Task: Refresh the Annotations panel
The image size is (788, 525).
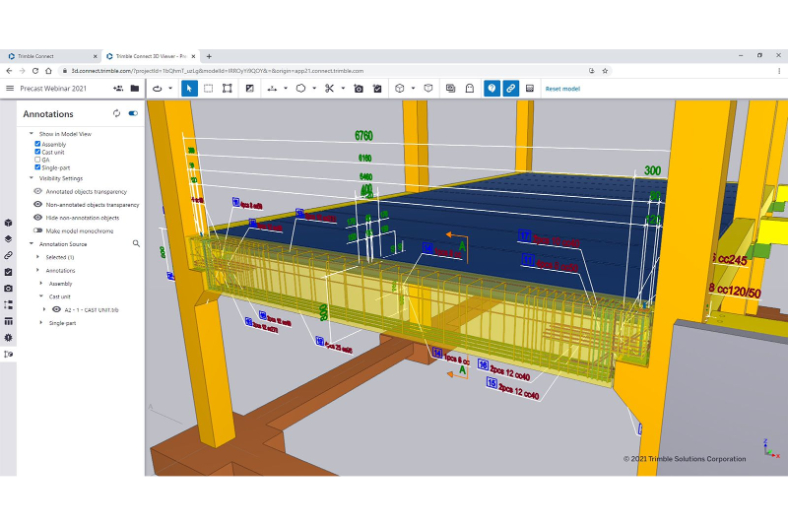Action: (x=117, y=114)
